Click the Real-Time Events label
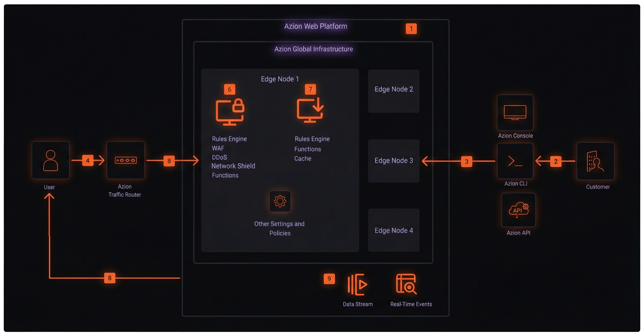The height and width of the screenshot is (335, 644). tap(411, 304)
